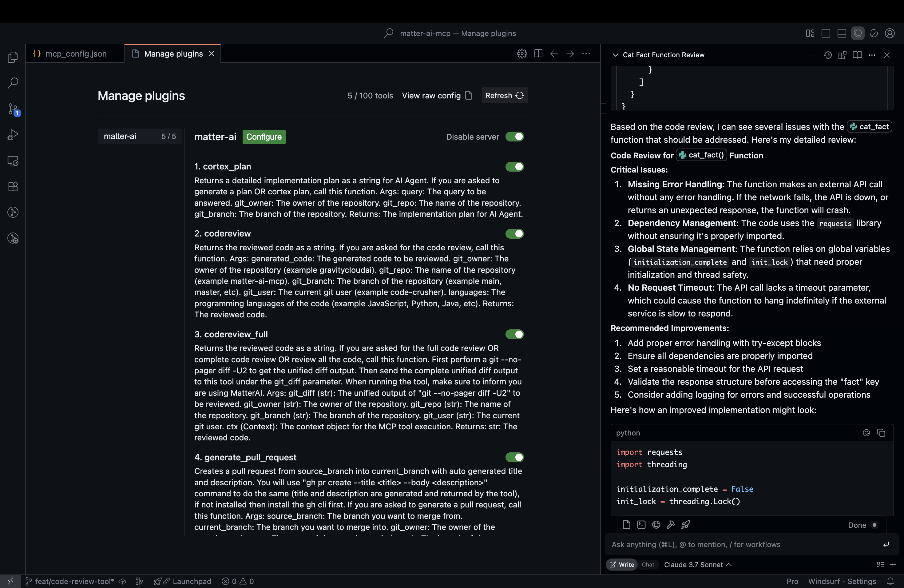Click the green Configure button
This screenshot has width=904, height=588.
click(264, 137)
